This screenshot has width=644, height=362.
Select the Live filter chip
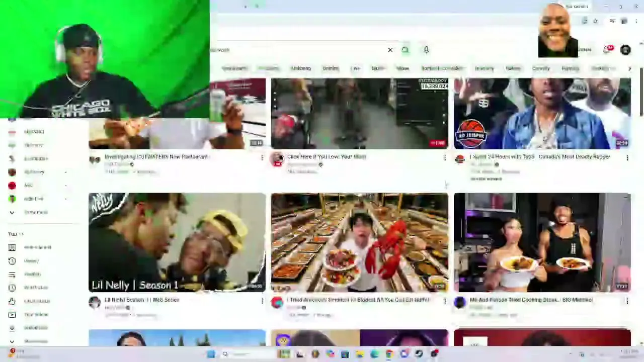click(x=355, y=68)
